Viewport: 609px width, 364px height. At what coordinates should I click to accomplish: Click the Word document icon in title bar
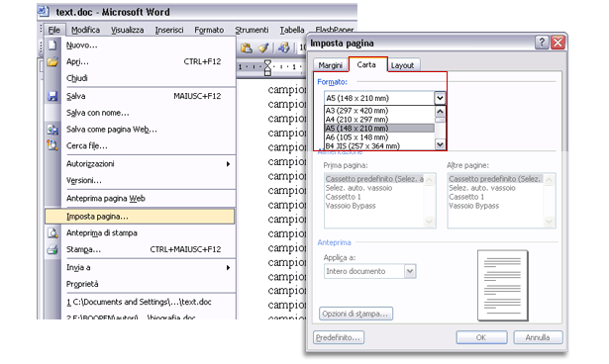pos(44,11)
